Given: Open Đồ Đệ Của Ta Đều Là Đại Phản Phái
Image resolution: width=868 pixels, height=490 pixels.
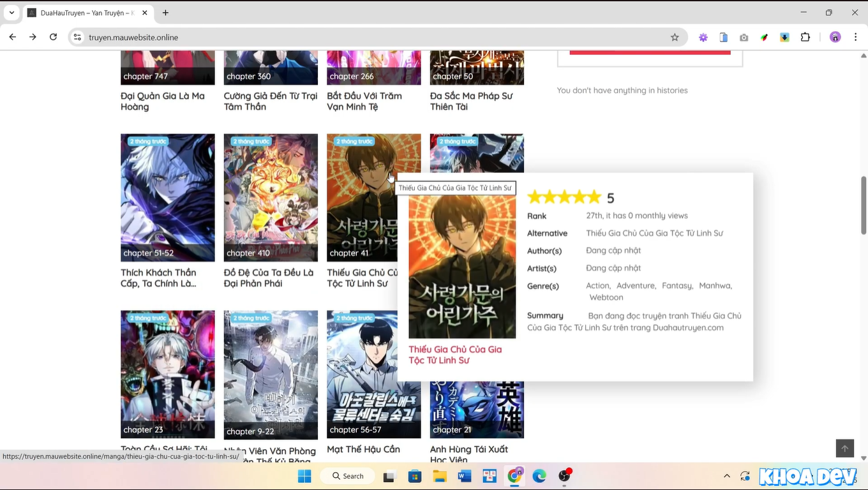Looking at the screenshot, I should click(x=269, y=278).
